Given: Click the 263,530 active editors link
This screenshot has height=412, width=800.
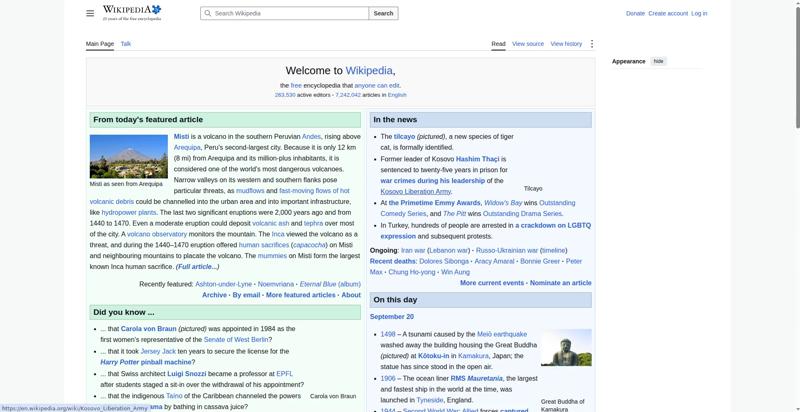Looking at the screenshot, I should pos(285,95).
